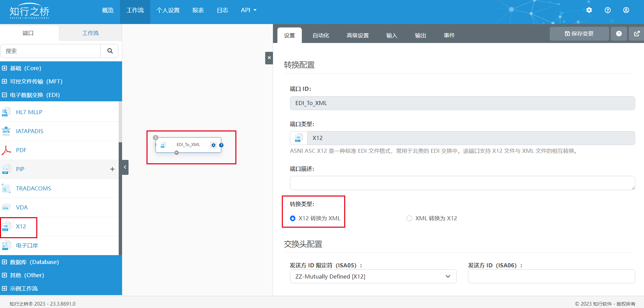This screenshot has height=308, width=644.
Task: Select the IATAPADIS connector icon
Action: click(x=6, y=131)
